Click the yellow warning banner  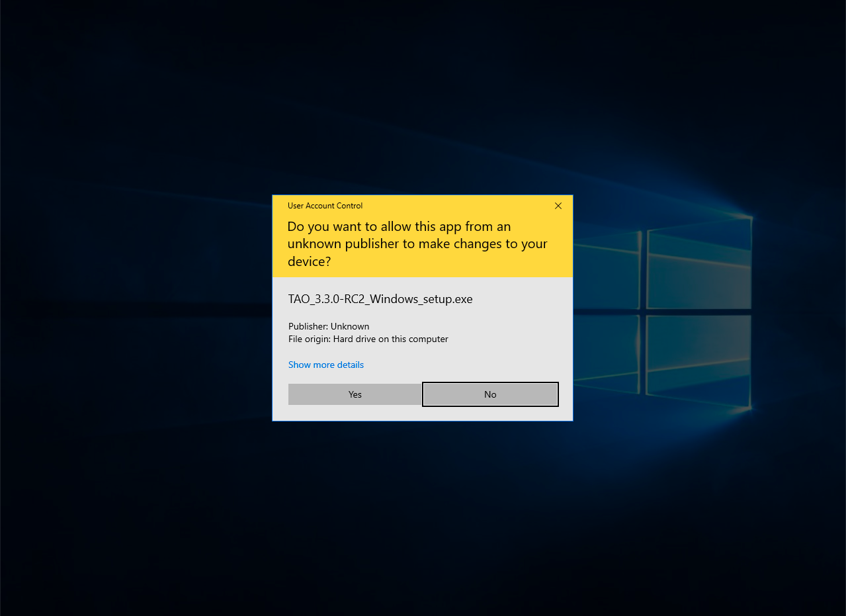(423, 243)
